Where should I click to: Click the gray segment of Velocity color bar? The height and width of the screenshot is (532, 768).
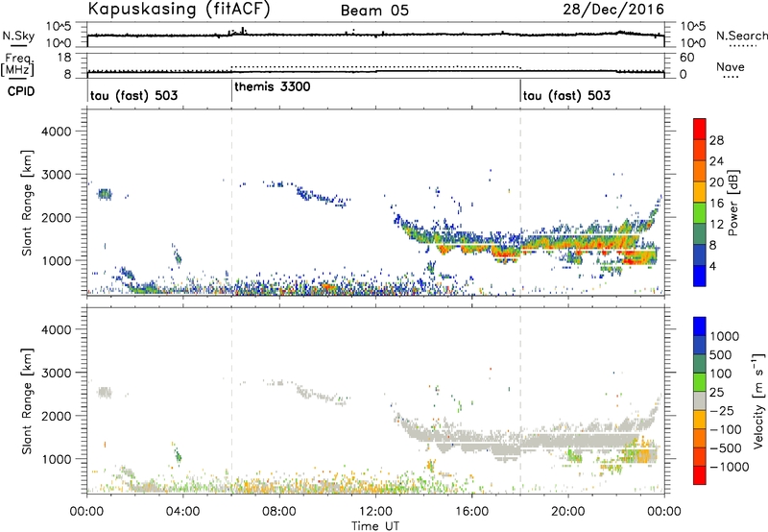click(700, 401)
